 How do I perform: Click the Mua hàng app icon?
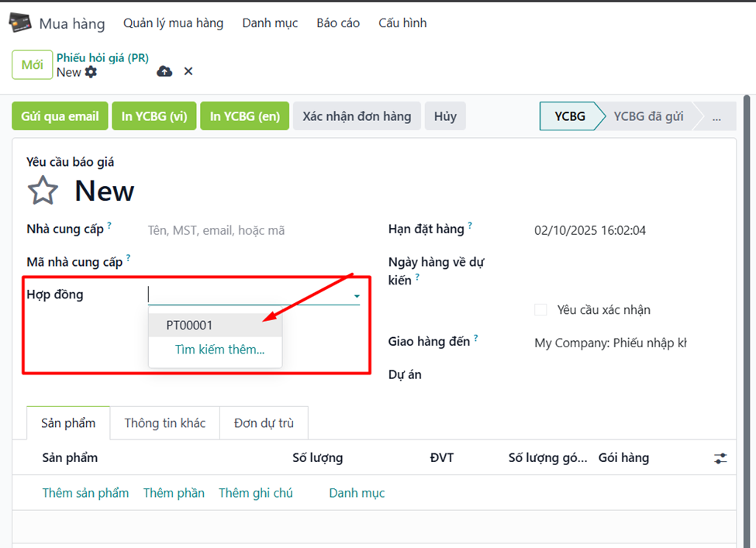point(20,23)
